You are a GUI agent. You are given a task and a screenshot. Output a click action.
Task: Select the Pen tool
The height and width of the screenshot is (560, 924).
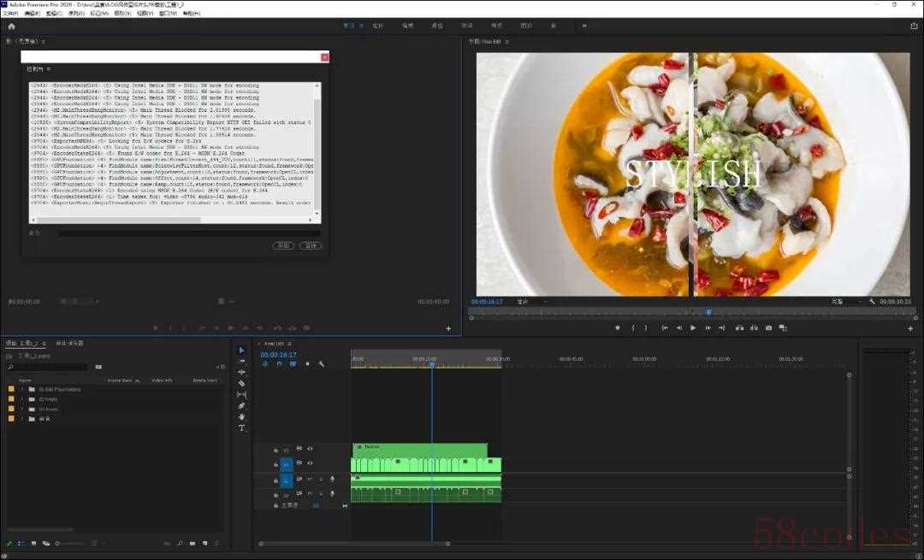coord(241,406)
